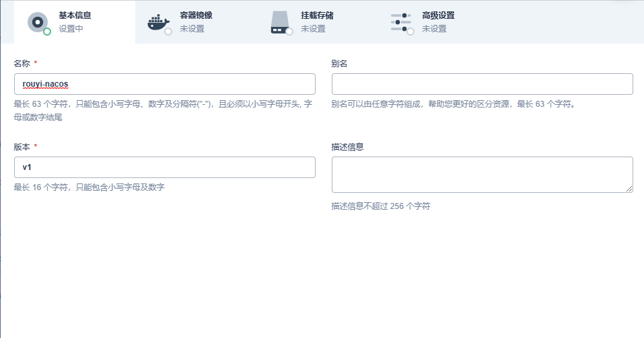644x338 pixels.
Task: Click the 未设置 text under 容器镜像
Action: (192, 29)
